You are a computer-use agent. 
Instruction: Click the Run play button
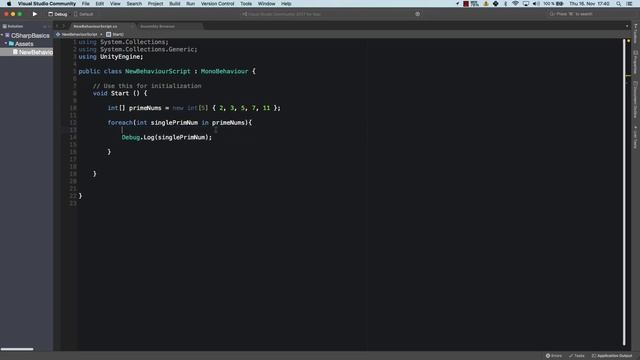[35, 14]
